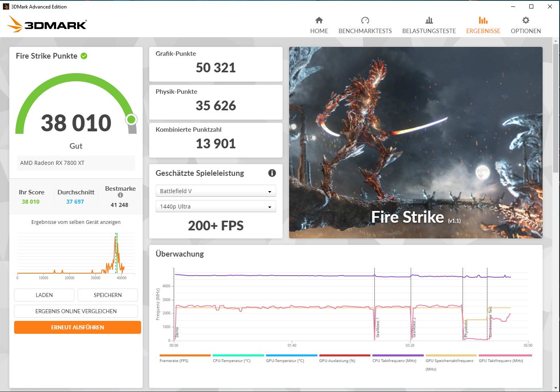Click the vertical scrollbar thumb
The height and width of the screenshot is (392, 560).
(x=556, y=109)
